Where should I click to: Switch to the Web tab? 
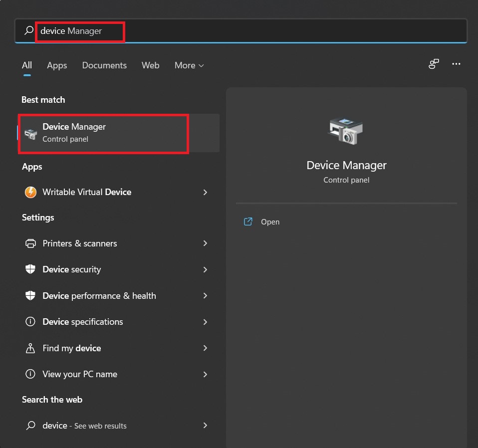point(150,65)
